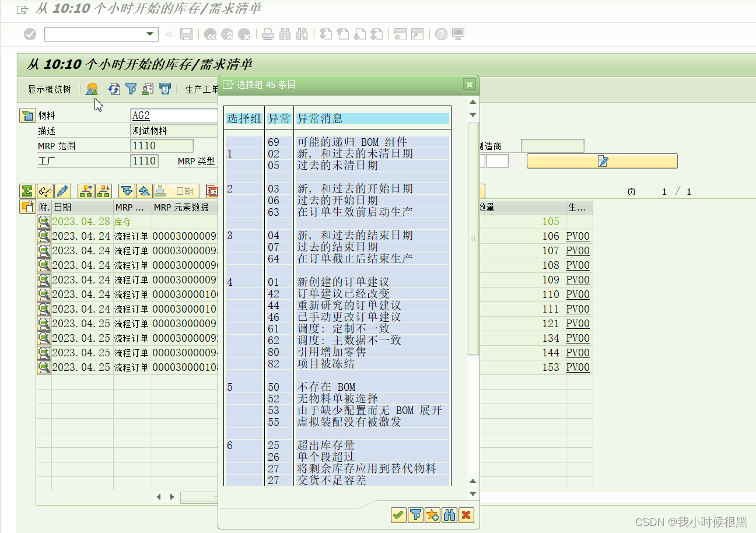Click the MRP 元素数据 column header
The width and height of the screenshot is (756, 533).
tap(185, 207)
